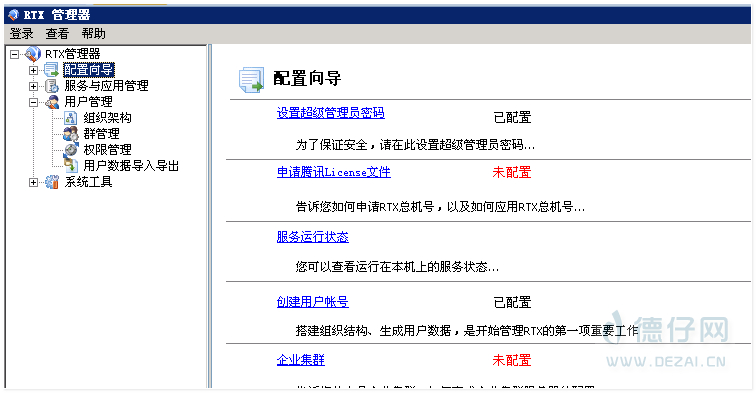Click the 用户管理 icon in tree
756x393 pixels.
click(52, 102)
